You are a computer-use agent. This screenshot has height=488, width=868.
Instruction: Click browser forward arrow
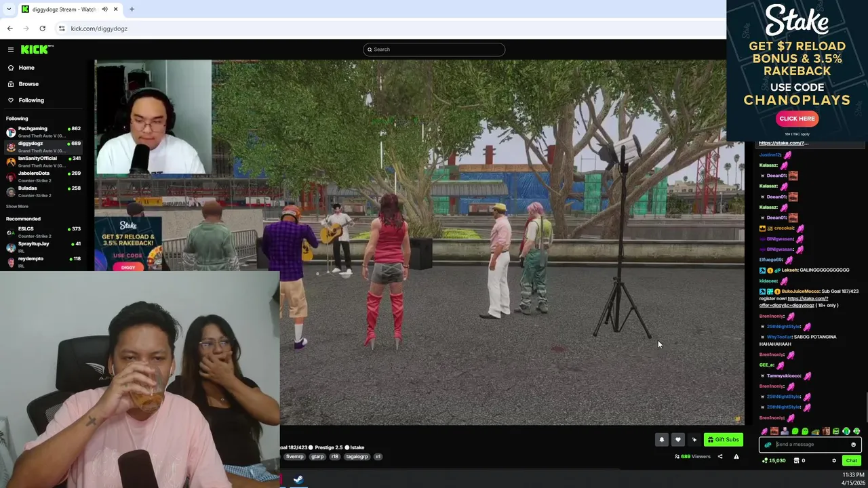coord(26,28)
